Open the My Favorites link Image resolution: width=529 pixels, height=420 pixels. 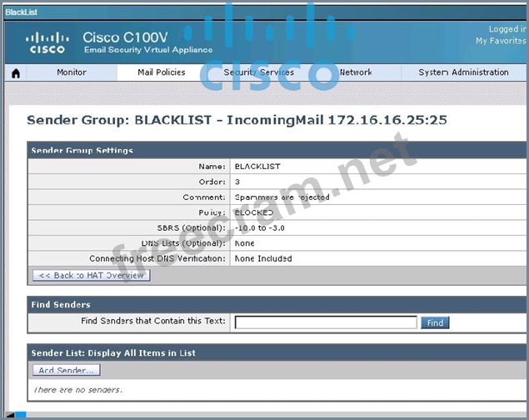click(501, 41)
